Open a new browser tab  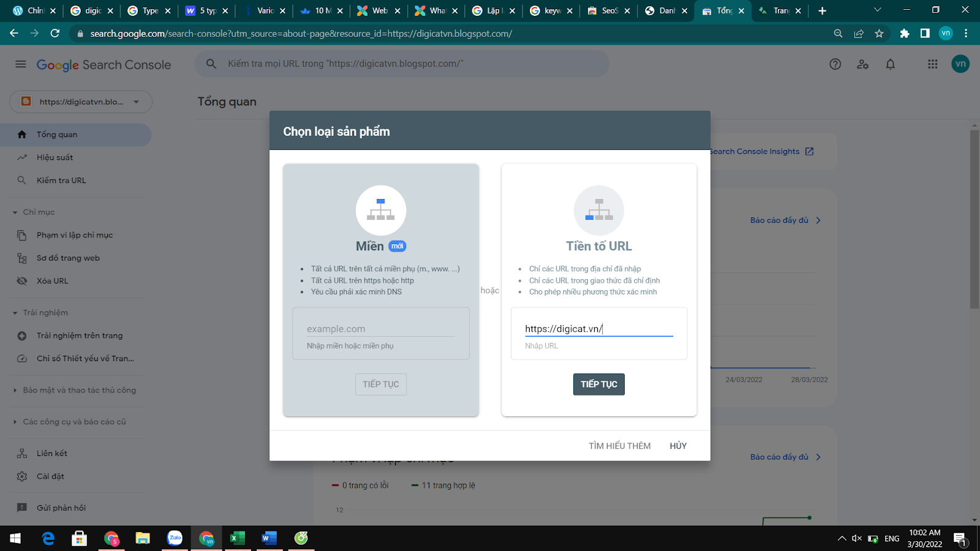point(822,10)
